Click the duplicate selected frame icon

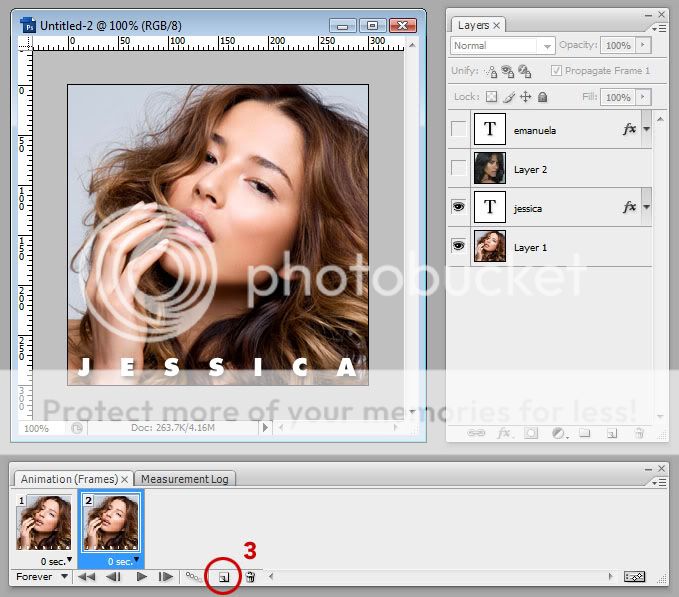pos(225,577)
